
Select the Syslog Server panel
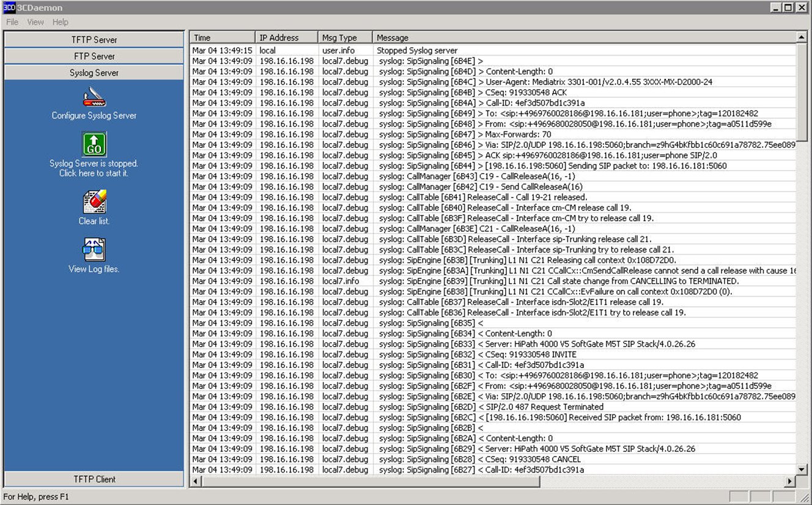click(x=94, y=73)
